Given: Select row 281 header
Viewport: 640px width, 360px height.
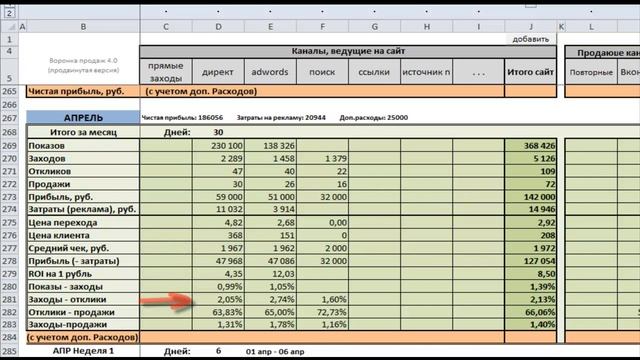Looking at the screenshot, I should coord(9,299).
